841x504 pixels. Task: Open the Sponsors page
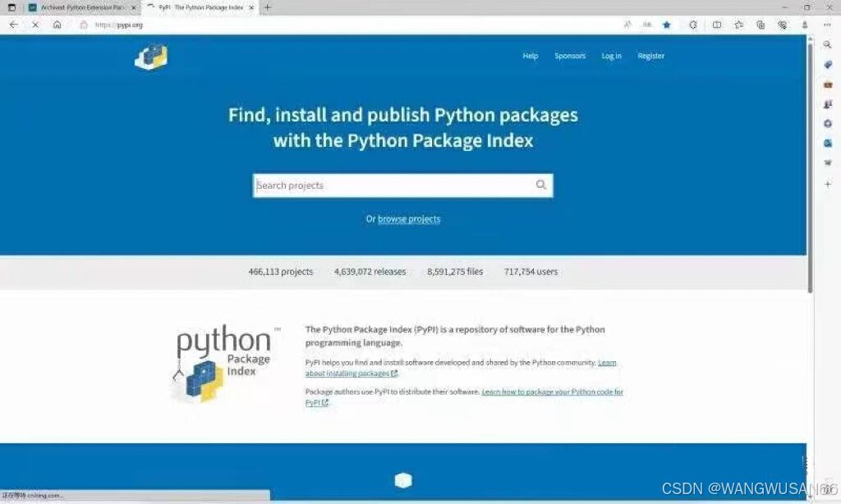[x=570, y=56]
